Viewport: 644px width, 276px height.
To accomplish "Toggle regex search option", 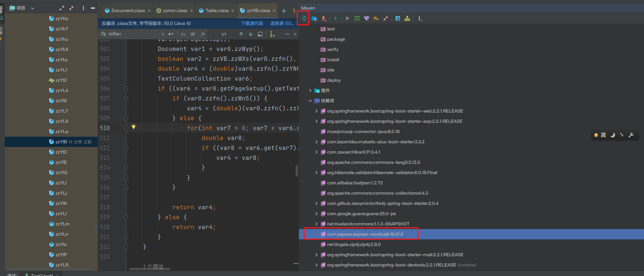I will click(202, 34).
